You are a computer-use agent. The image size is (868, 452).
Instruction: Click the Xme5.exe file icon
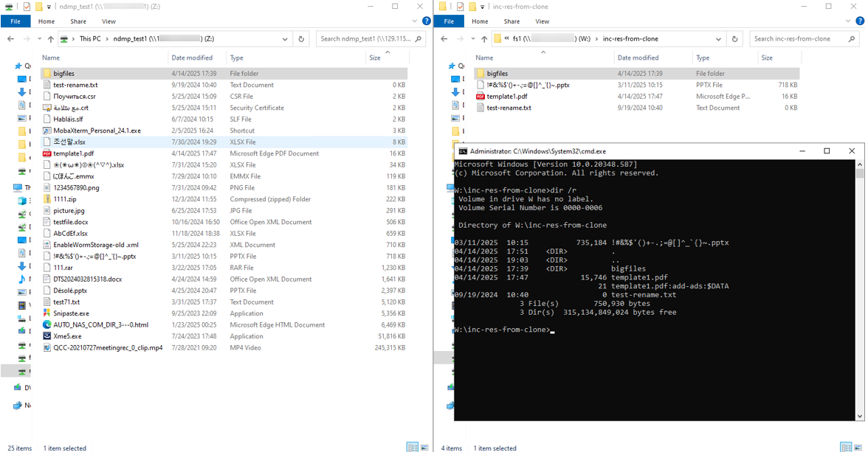[x=47, y=335]
